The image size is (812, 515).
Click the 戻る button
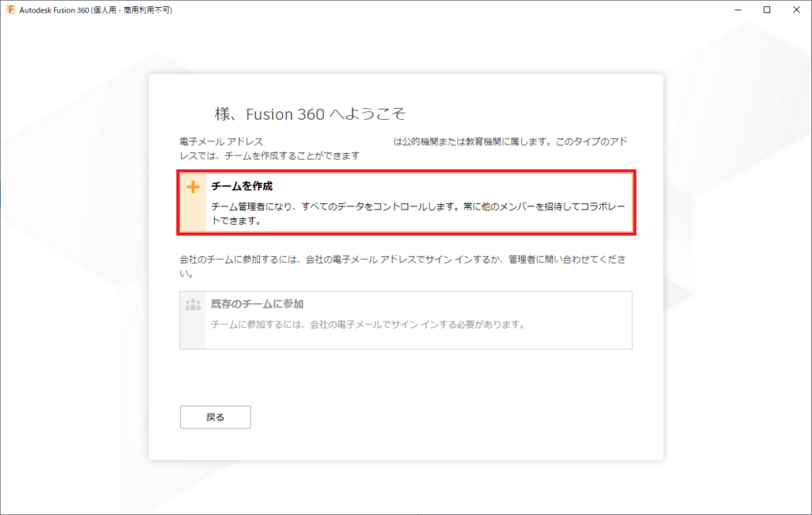[x=216, y=417]
